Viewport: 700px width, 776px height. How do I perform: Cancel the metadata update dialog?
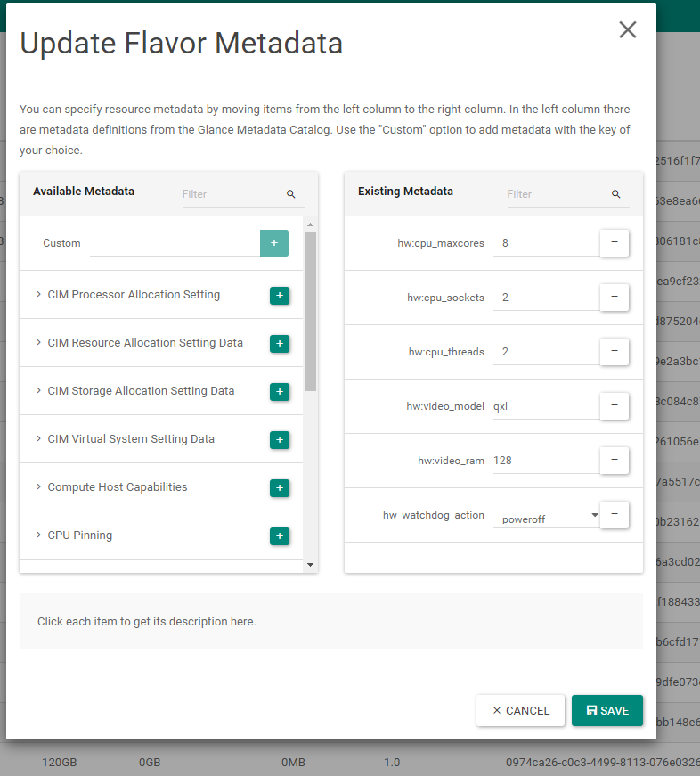point(520,711)
